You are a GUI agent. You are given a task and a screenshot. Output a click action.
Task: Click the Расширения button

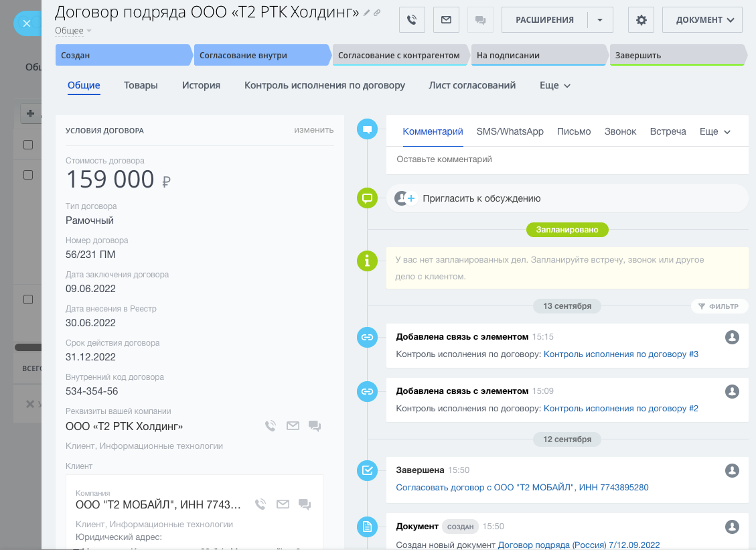544,20
